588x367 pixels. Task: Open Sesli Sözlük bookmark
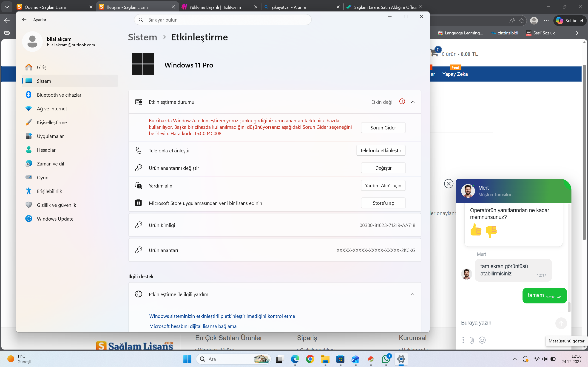pos(540,33)
